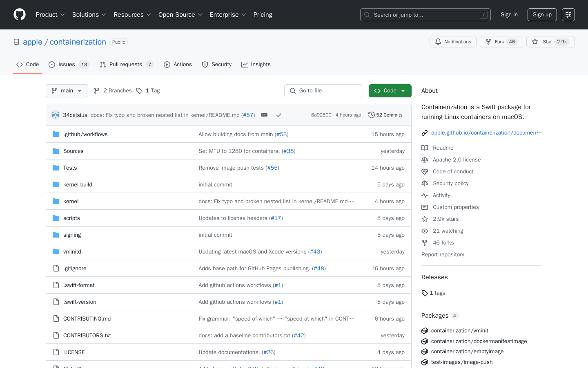Click the Notifications bell icon

(438, 41)
